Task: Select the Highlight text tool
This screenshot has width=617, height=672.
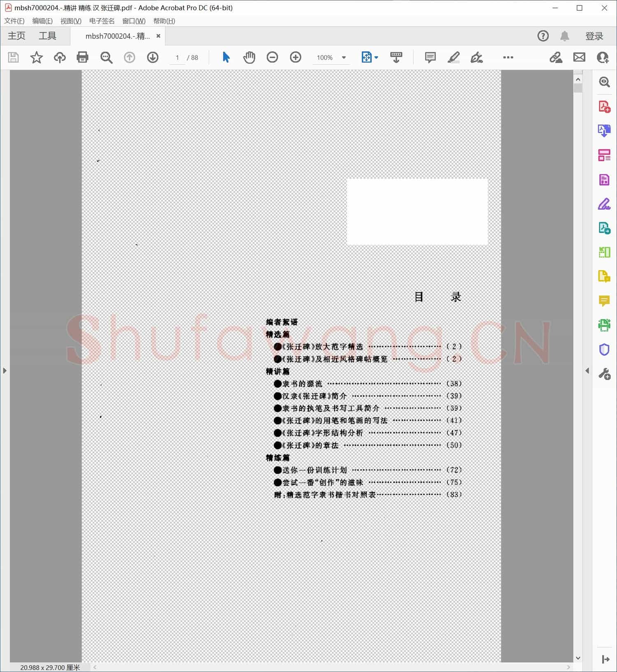Action: click(453, 57)
